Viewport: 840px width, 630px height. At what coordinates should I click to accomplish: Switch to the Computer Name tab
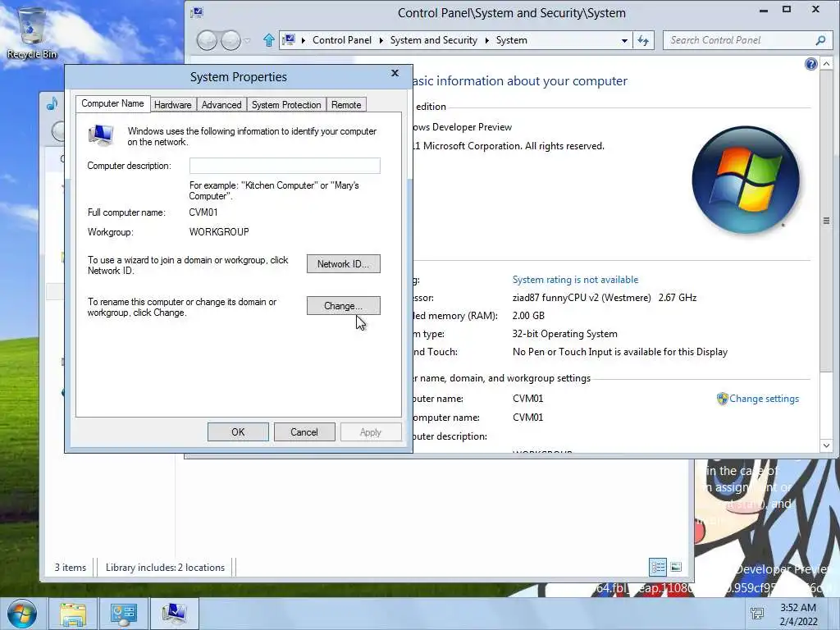point(112,103)
